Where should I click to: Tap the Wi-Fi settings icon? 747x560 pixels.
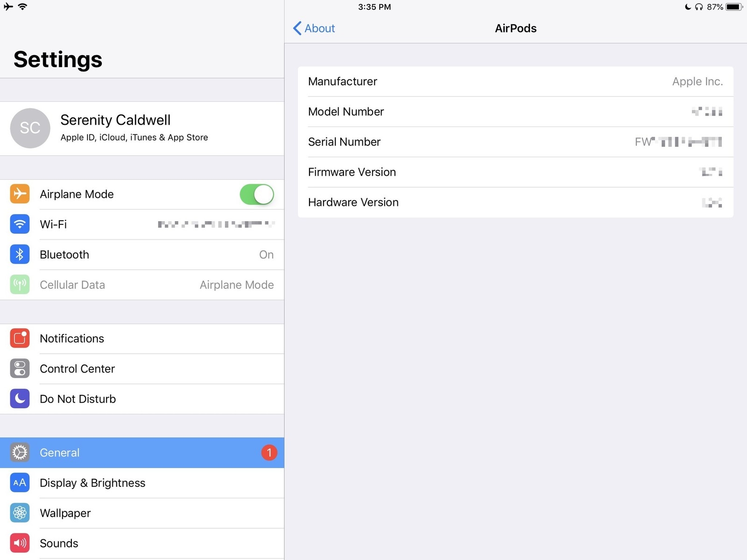point(20,224)
